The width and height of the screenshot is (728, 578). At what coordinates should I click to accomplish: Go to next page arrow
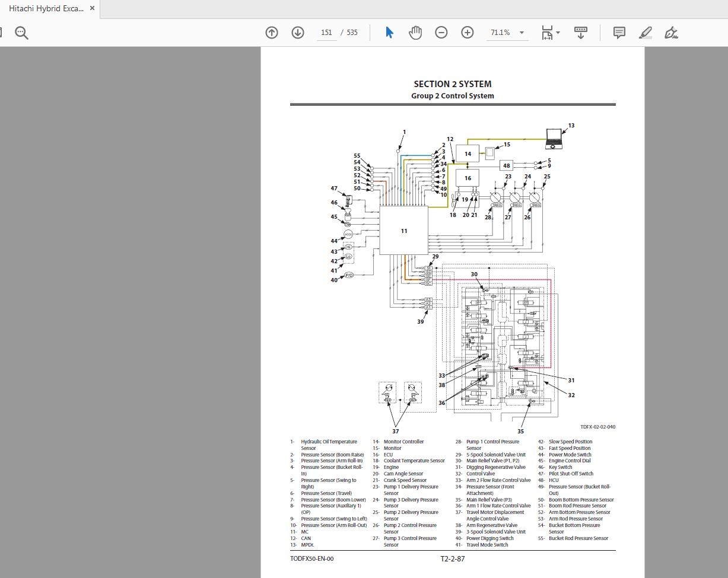click(298, 33)
